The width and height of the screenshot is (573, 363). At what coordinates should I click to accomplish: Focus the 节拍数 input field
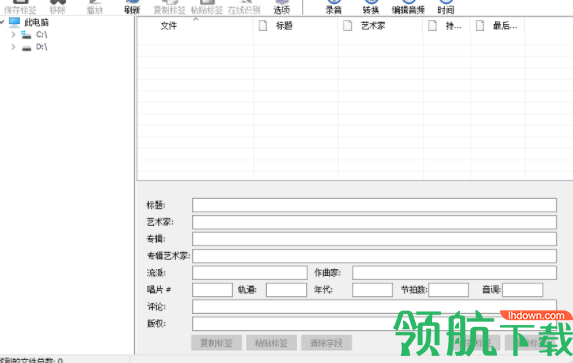(449, 290)
